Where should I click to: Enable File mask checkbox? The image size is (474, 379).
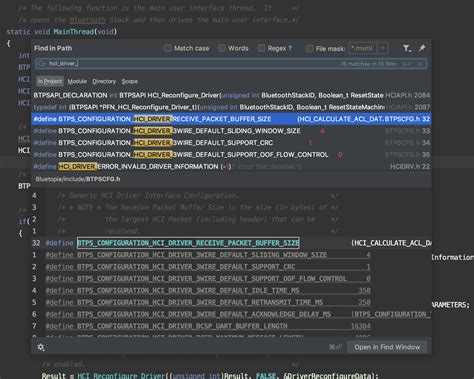[309, 49]
